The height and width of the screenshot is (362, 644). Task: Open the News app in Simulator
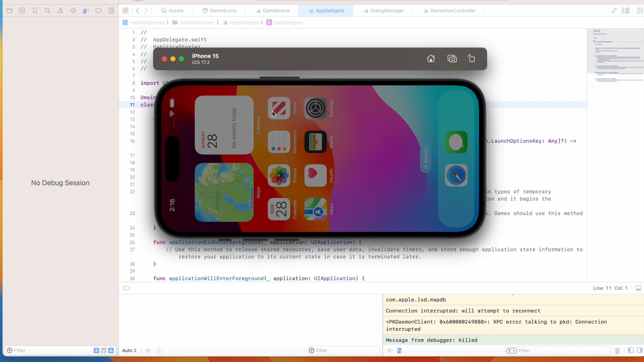tap(279, 108)
